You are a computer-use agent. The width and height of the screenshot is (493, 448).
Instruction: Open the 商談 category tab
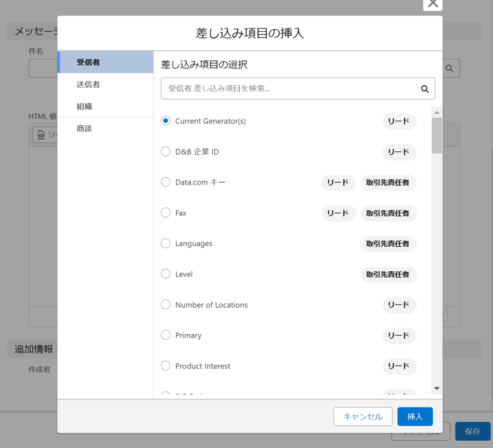(105, 129)
